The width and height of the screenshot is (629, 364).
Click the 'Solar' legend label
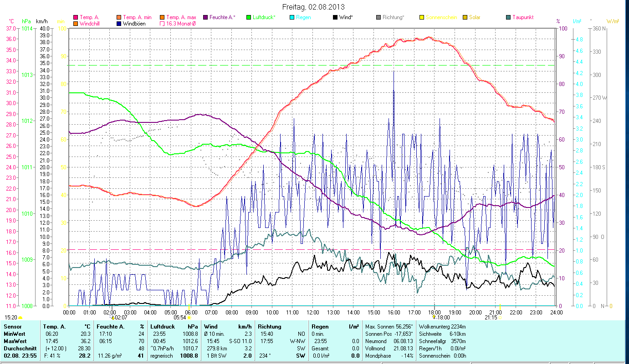pyautogui.click(x=475, y=17)
